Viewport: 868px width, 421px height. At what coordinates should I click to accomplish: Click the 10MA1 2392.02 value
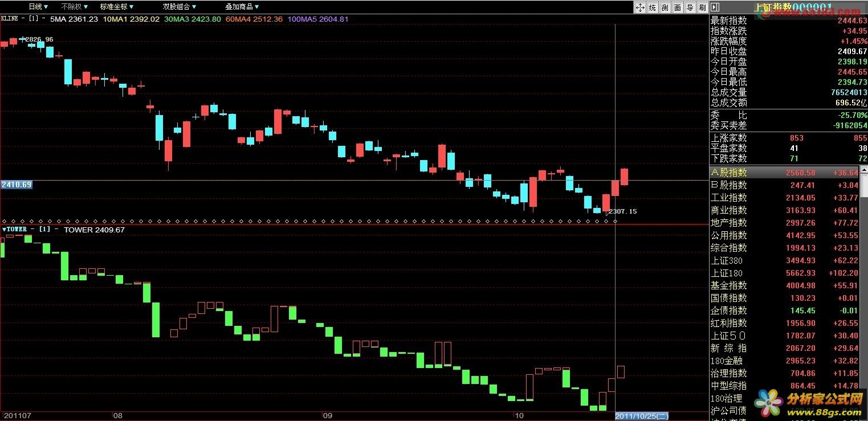click(131, 19)
